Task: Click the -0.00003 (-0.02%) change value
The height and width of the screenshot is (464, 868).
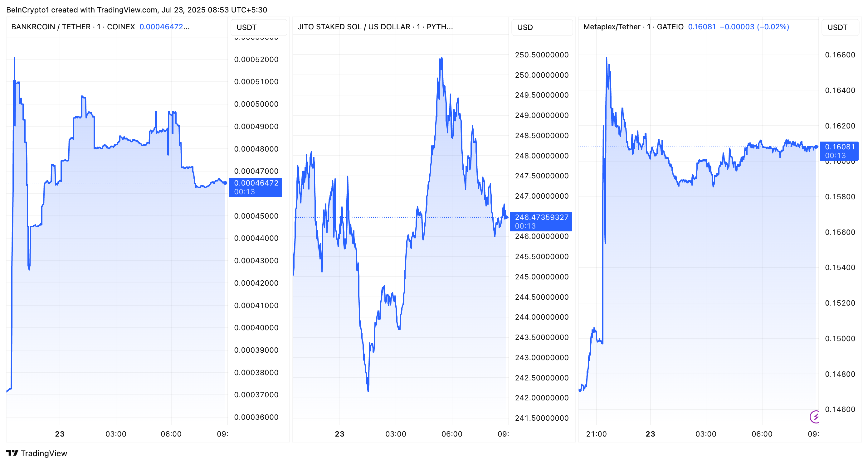Action: (754, 27)
